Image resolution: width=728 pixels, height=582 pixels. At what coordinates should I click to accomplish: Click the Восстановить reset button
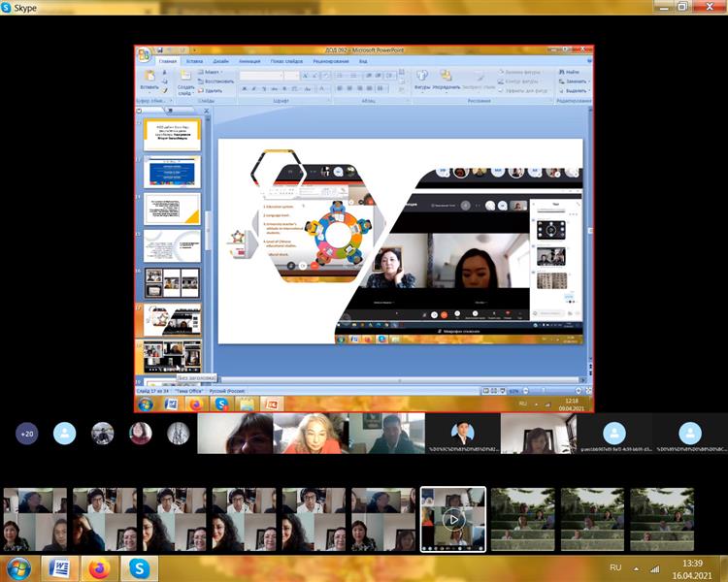[217, 81]
